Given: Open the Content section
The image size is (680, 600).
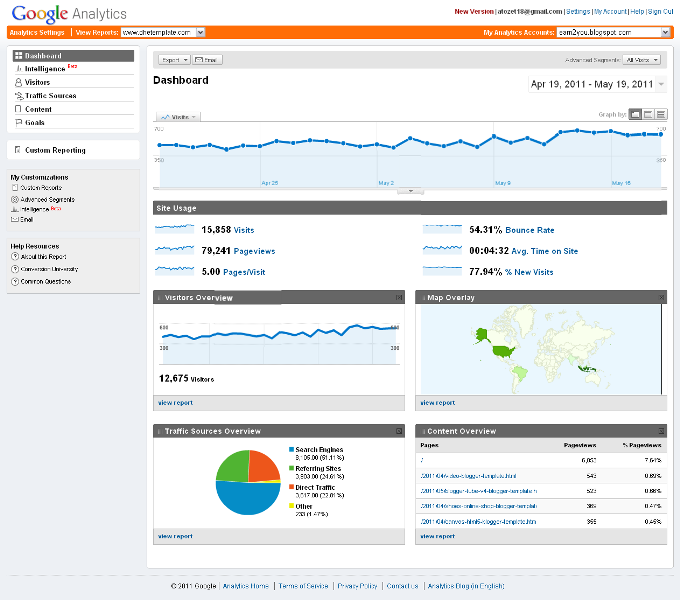Looking at the screenshot, I should coord(38,109).
